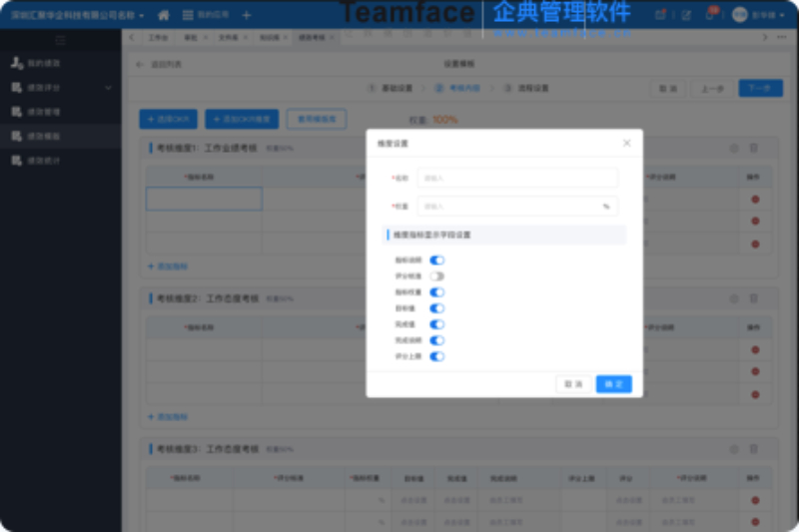Open the calendar icon with red dot

(x=660, y=15)
